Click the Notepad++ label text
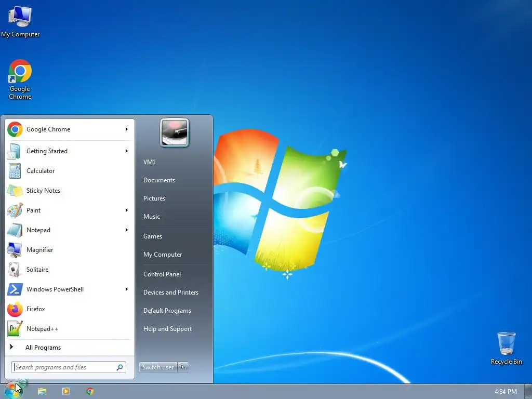Screen dimensions: 532x399 click(x=42, y=329)
